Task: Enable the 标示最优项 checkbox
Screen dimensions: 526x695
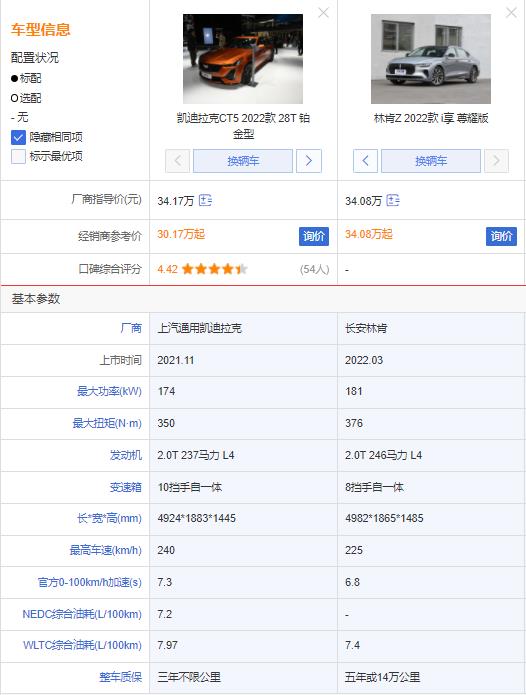Action: coord(18,156)
